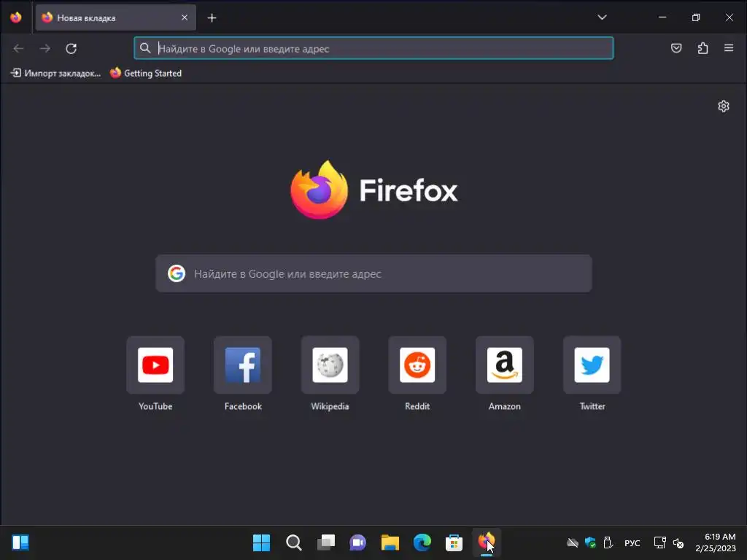Open the Firefox hamburger menu
747x560 pixels.
click(x=729, y=48)
